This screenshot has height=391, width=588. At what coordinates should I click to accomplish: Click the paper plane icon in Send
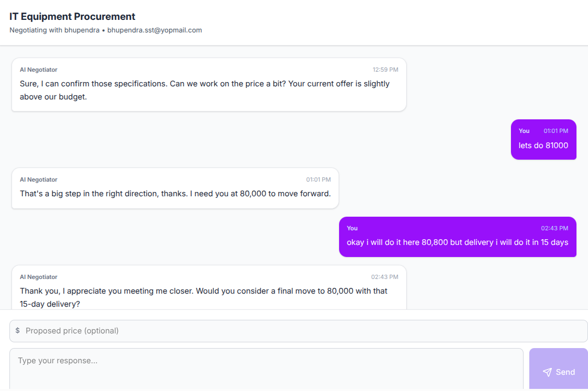tap(547, 372)
